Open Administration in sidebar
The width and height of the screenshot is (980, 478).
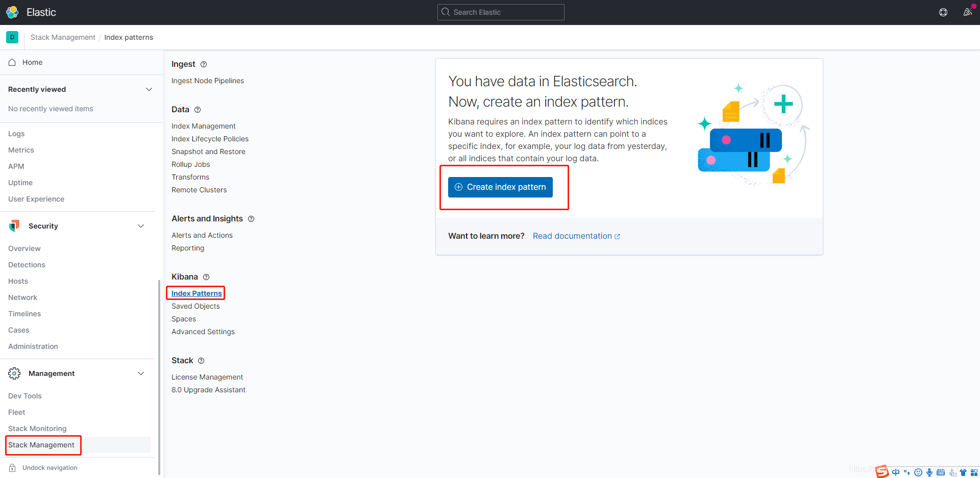tap(33, 346)
